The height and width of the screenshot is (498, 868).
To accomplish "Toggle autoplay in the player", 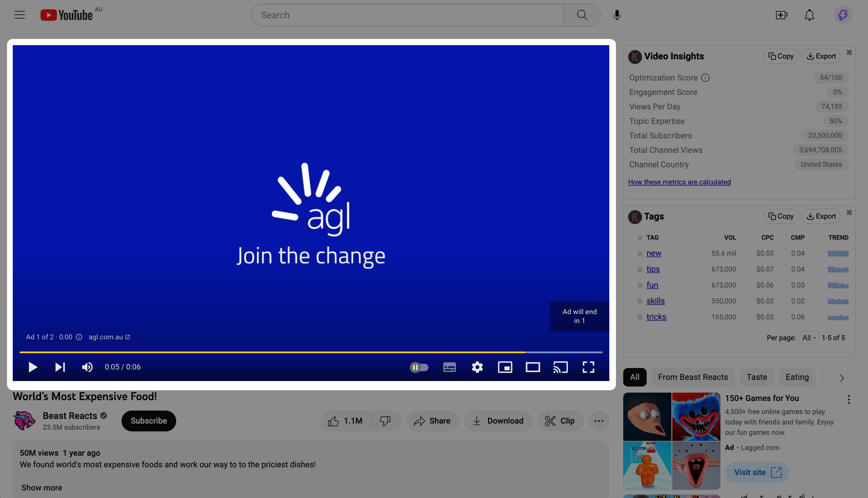I will (x=419, y=367).
